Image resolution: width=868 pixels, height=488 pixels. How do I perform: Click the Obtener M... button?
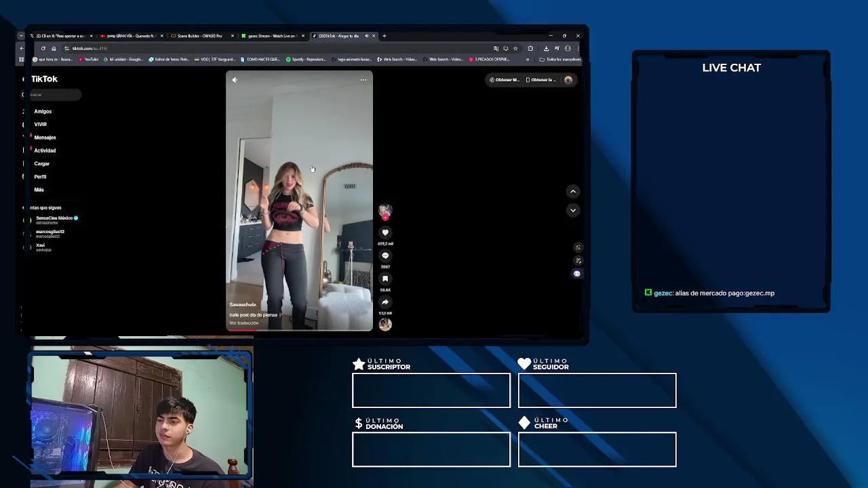pos(505,80)
